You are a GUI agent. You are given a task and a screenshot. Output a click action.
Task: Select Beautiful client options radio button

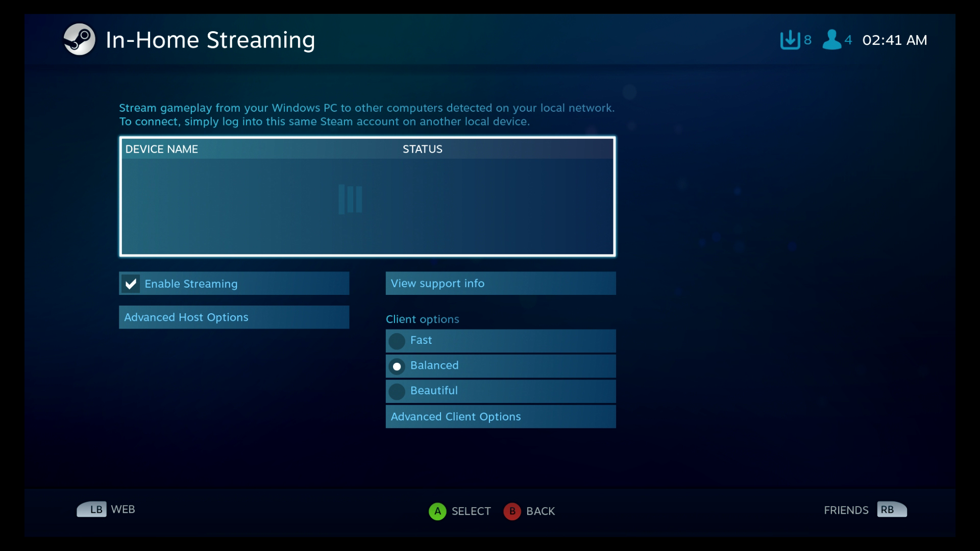(x=397, y=390)
